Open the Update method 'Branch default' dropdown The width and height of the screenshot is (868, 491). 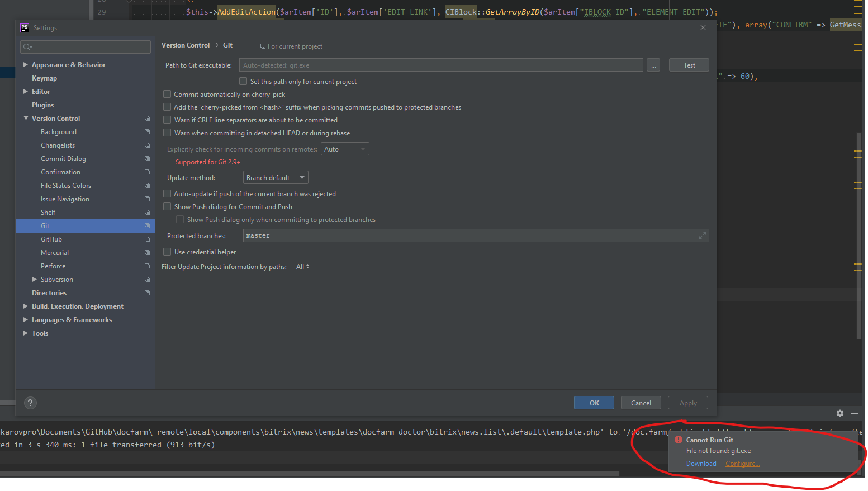tap(276, 178)
